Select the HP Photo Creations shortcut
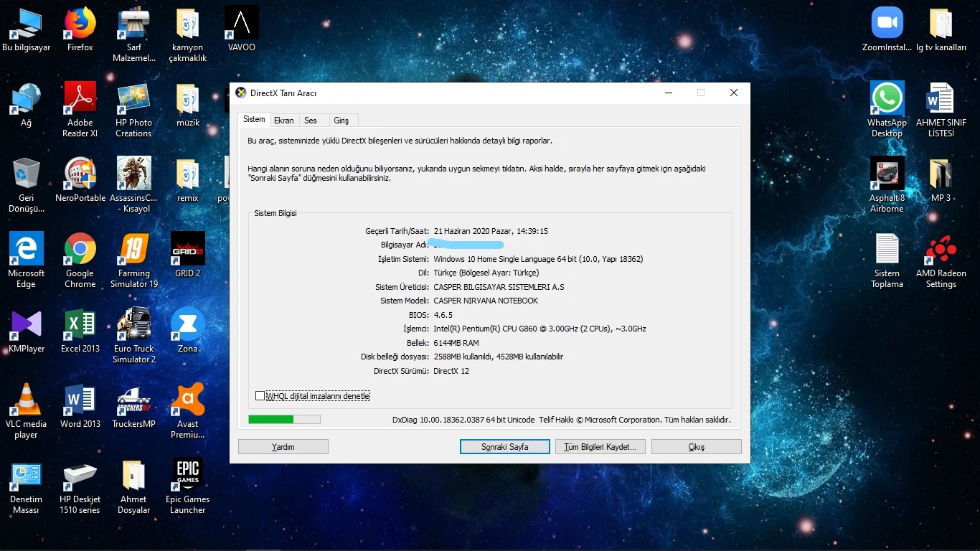Screen dimensions: 980x551 [x=134, y=111]
